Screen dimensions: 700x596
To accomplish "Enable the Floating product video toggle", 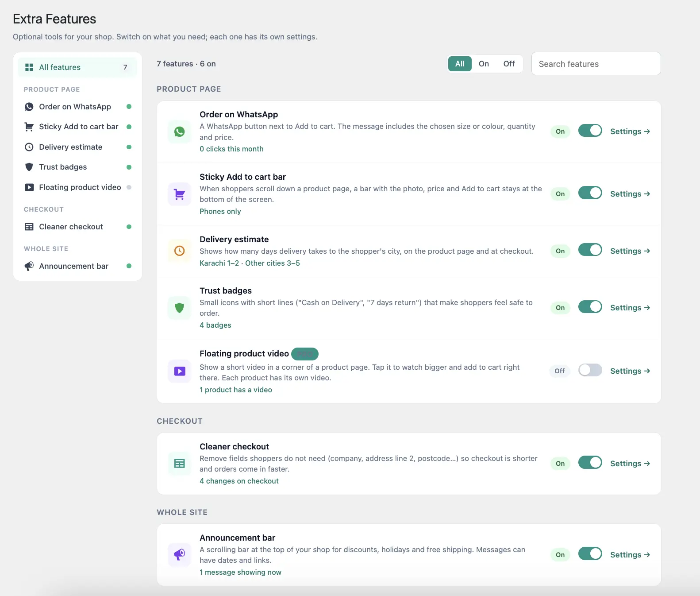I will (590, 370).
